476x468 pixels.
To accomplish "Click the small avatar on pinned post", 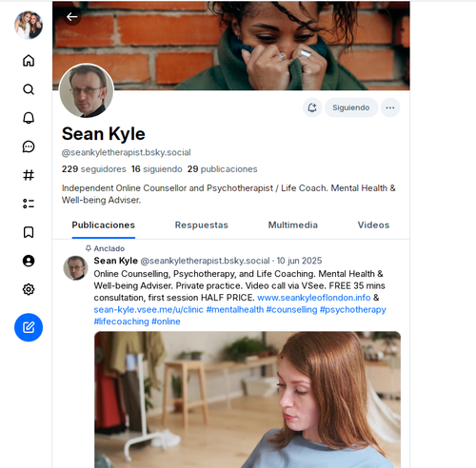I will pyautogui.click(x=75, y=268).
